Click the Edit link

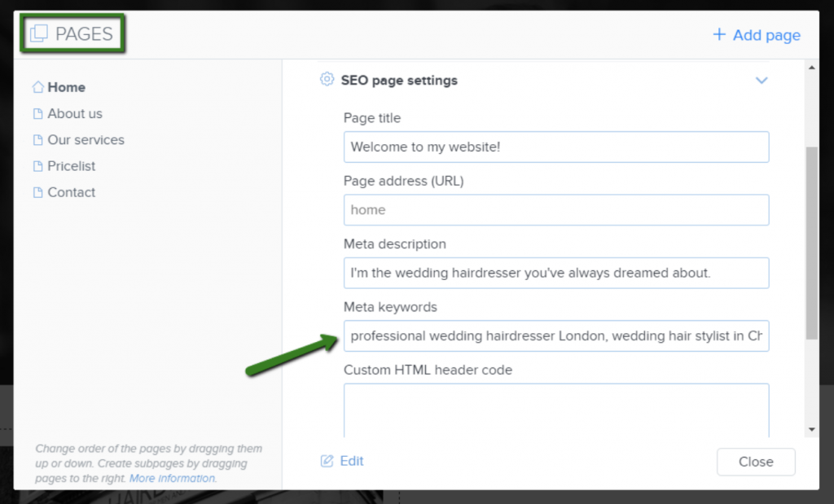click(x=352, y=461)
